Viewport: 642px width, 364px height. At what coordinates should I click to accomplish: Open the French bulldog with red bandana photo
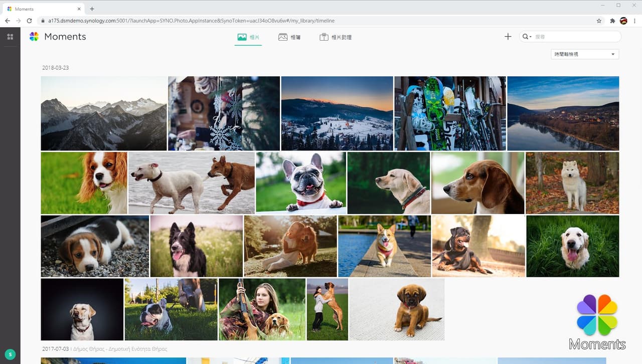point(301,183)
